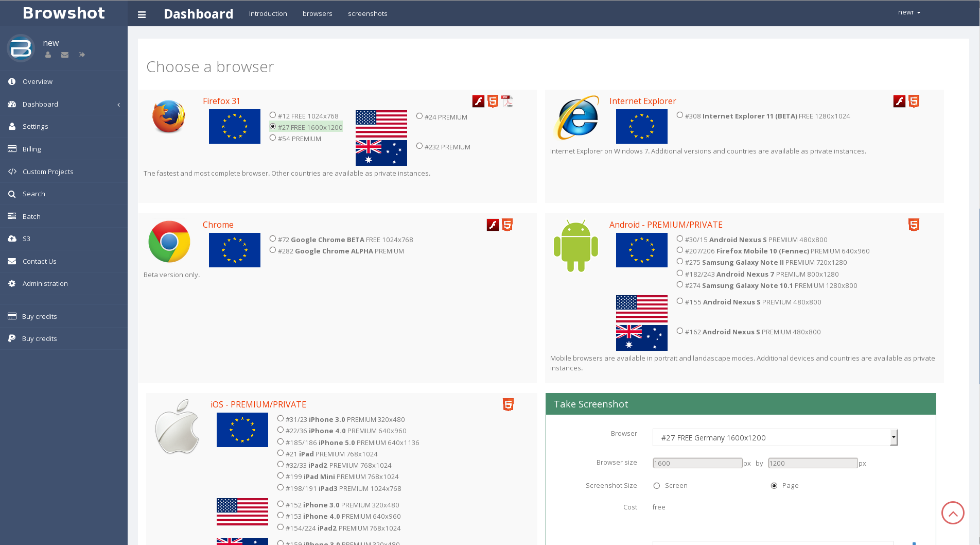The height and width of the screenshot is (545, 980).
Task: Click the Android robot logo
Action: (x=576, y=246)
